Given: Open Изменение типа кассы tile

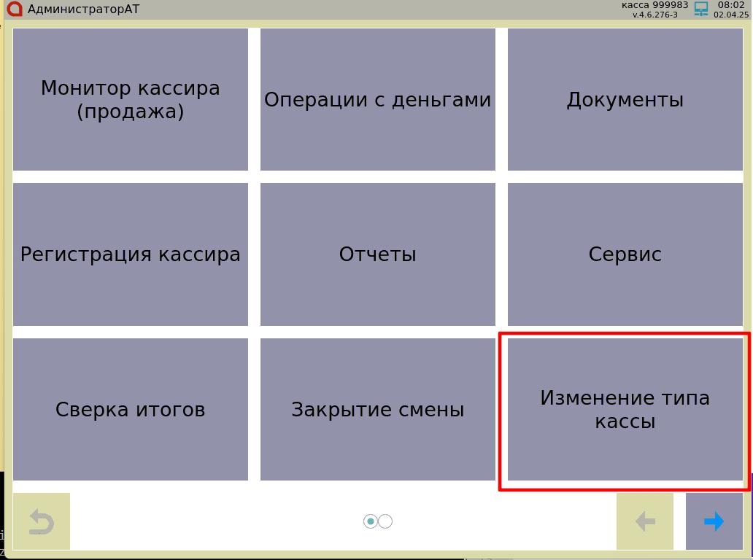Looking at the screenshot, I should tap(625, 409).
